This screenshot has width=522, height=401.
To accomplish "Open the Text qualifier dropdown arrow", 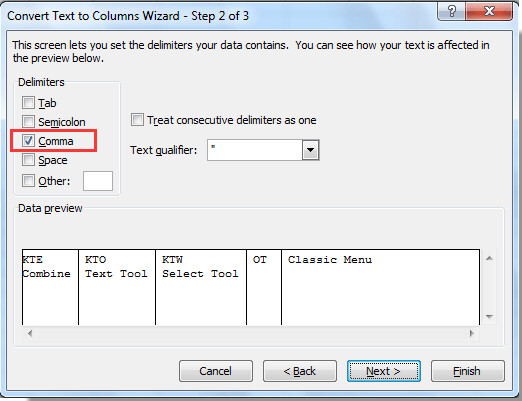I will 310,150.
